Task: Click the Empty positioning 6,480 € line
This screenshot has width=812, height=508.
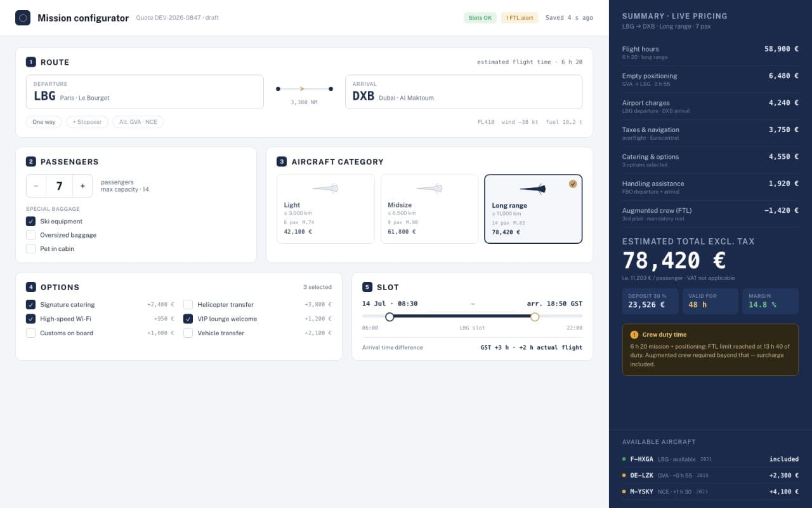Action: (x=710, y=79)
